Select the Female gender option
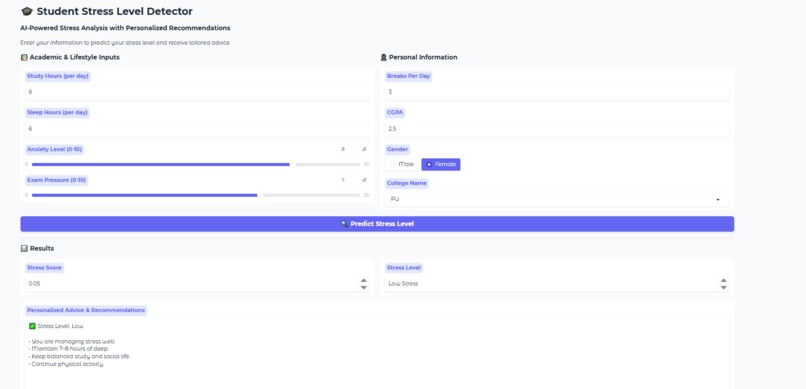806x389 pixels. (441, 164)
